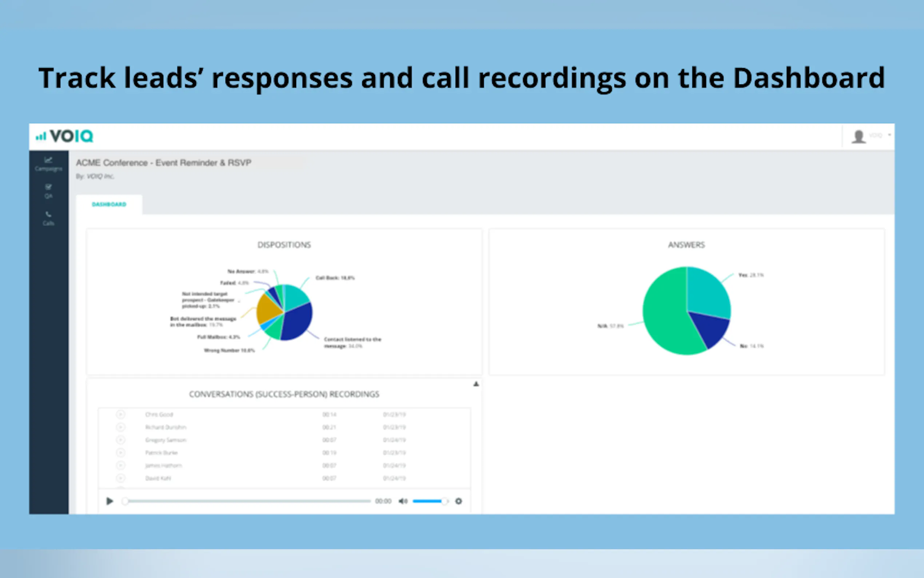924x578 pixels.
Task: Open Campaigns in the sidebar
Action: [x=48, y=164]
